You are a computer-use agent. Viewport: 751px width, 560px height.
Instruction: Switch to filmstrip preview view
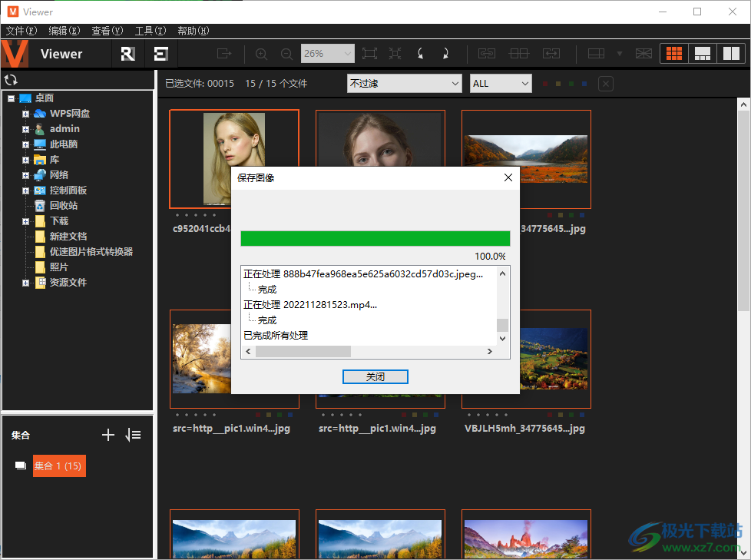pyautogui.click(x=703, y=54)
